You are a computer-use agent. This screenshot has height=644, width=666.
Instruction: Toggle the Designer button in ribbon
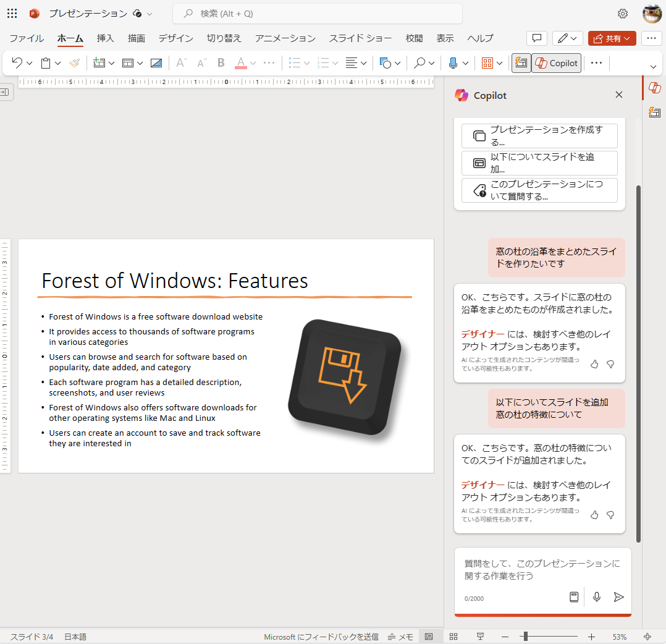pyautogui.click(x=521, y=63)
